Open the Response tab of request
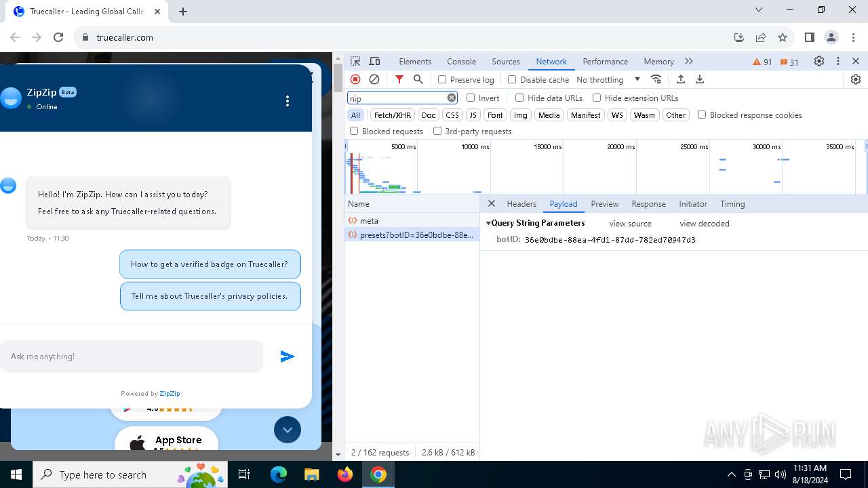 tap(649, 203)
